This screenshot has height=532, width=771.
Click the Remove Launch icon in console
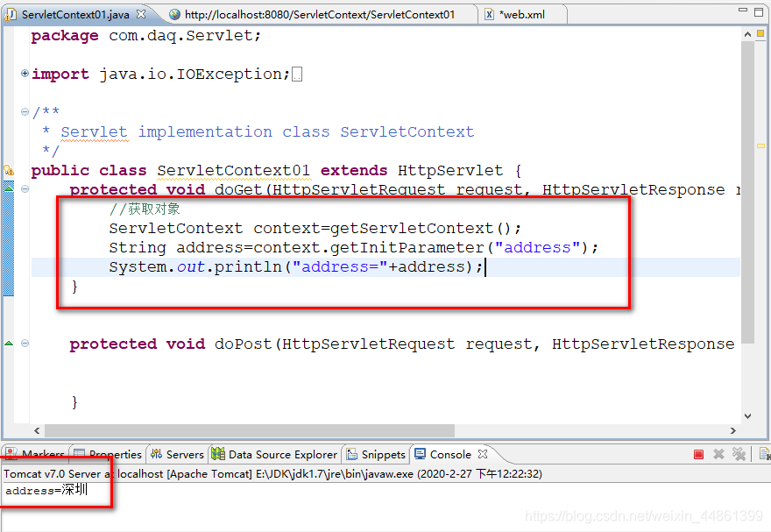coord(718,454)
